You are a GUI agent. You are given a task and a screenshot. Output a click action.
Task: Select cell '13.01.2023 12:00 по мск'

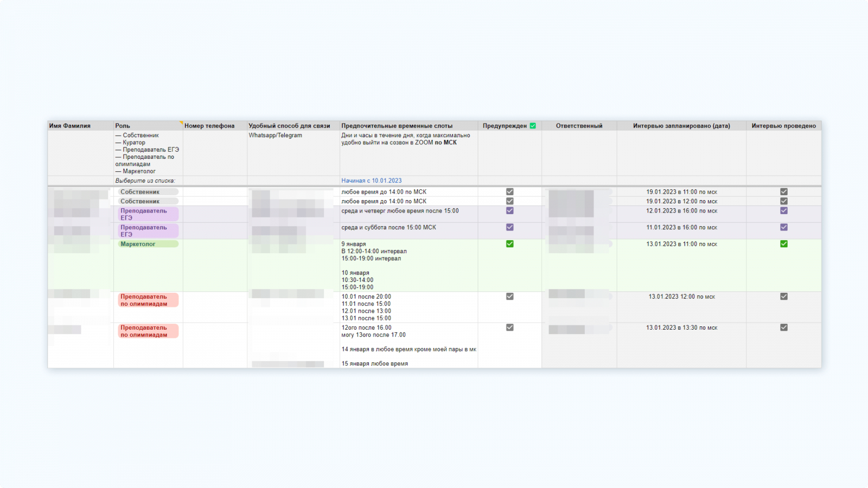click(x=681, y=307)
